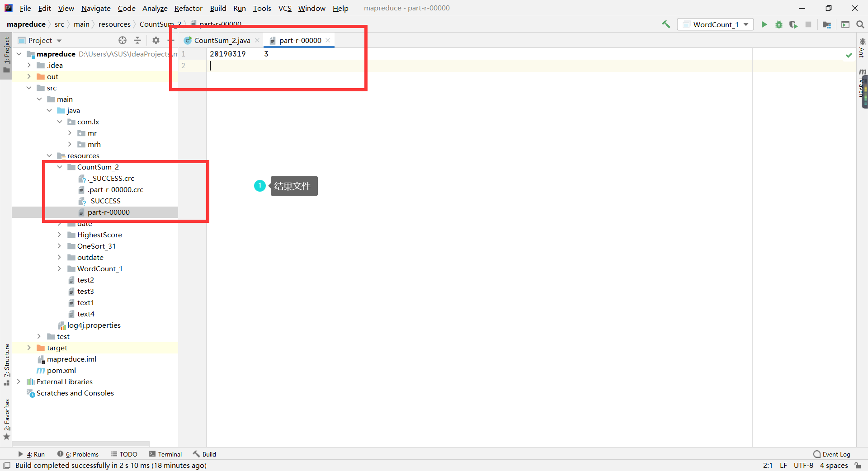This screenshot has width=868, height=471.
Task: Open the Build tool window
Action: coord(204,454)
